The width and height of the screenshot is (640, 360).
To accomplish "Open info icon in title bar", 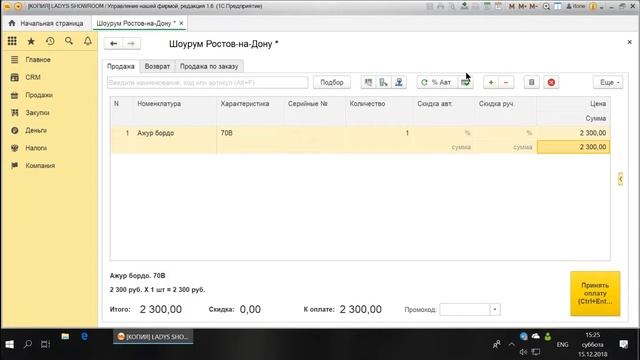I will coord(593,6).
